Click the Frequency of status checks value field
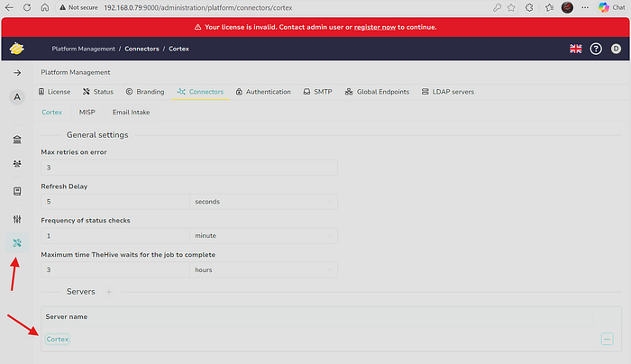This screenshot has height=364, width=631. [115, 236]
